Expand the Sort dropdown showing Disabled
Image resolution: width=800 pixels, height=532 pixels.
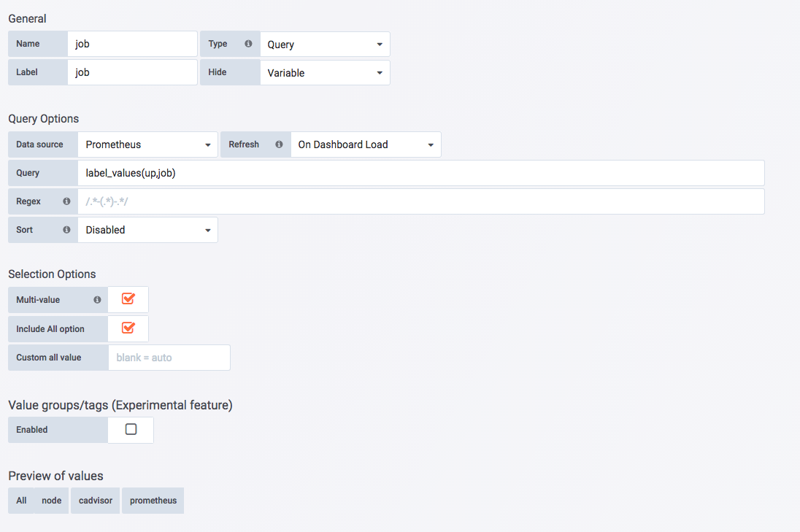147,230
